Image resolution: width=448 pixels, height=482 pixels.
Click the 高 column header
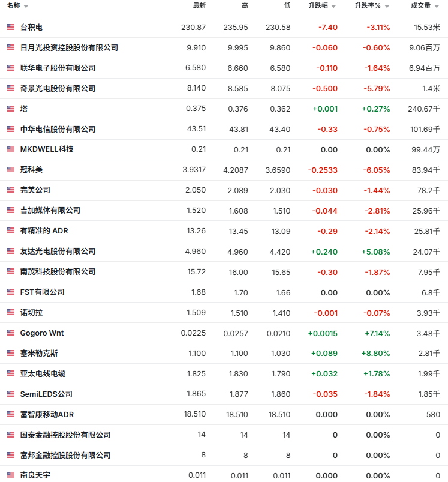point(245,5)
